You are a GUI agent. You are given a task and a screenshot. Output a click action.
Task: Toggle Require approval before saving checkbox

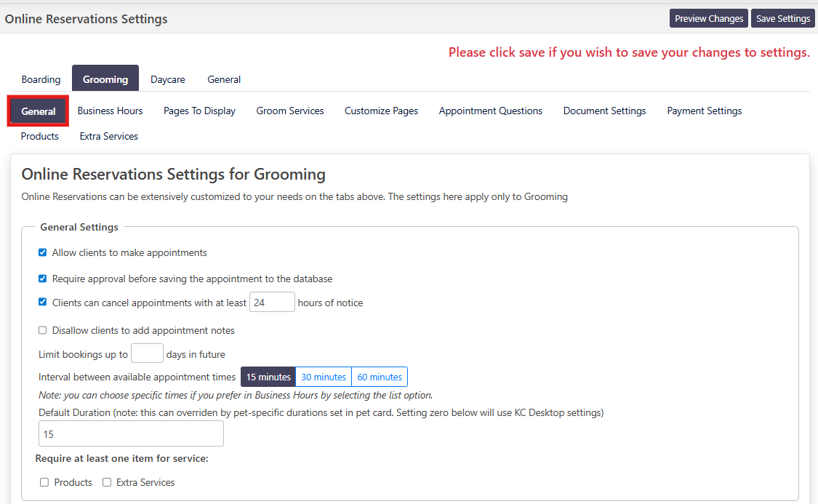43,279
